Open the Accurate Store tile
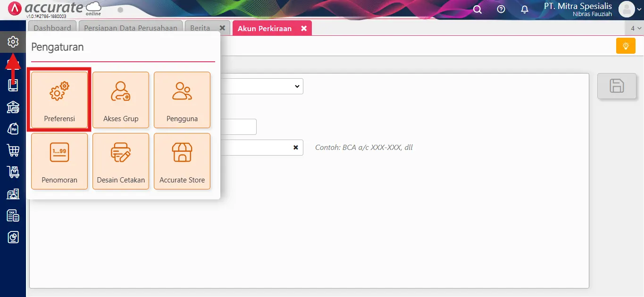Image resolution: width=644 pixels, height=297 pixels. [182, 161]
